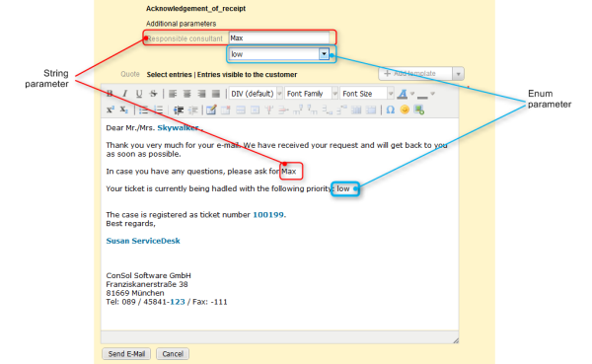Insert a new table icon
Viewport: 592px width, 364px height.
[211, 109]
